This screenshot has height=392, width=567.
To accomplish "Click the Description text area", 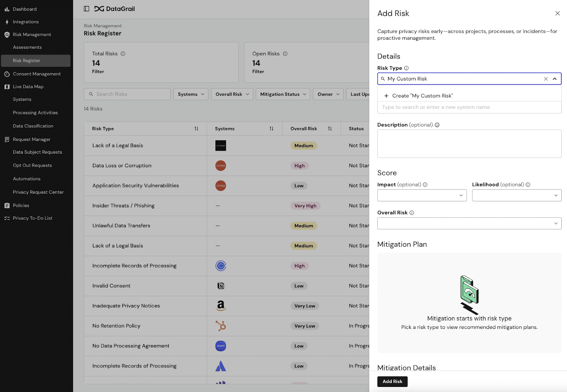I will point(469,144).
